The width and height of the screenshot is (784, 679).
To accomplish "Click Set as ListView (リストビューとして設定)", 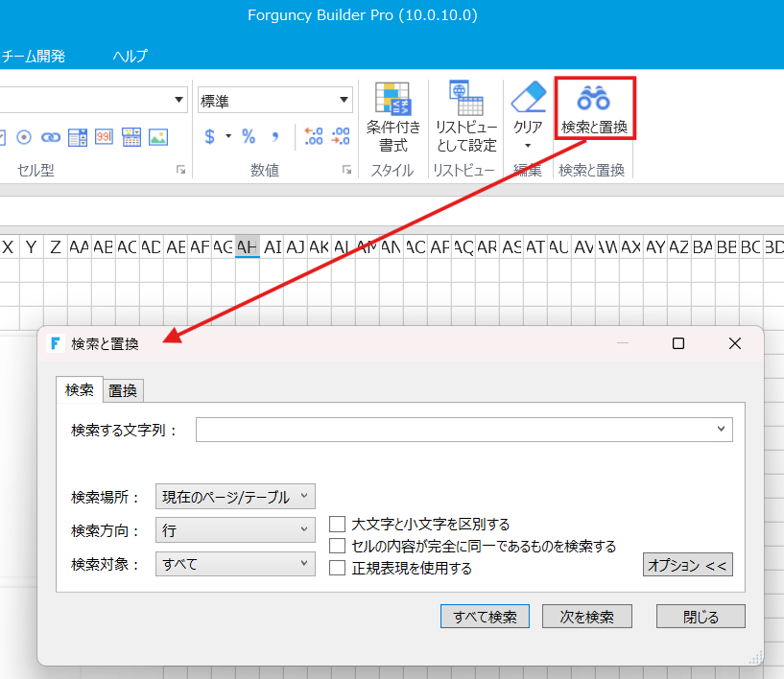I will pos(466,117).
